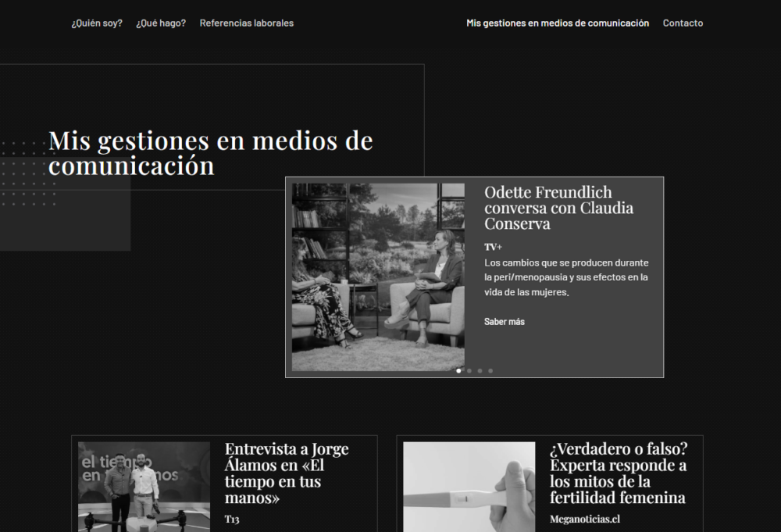781x532 pixels.
Task: Switch to the second carousel slide dot
Action: (469, 371)
